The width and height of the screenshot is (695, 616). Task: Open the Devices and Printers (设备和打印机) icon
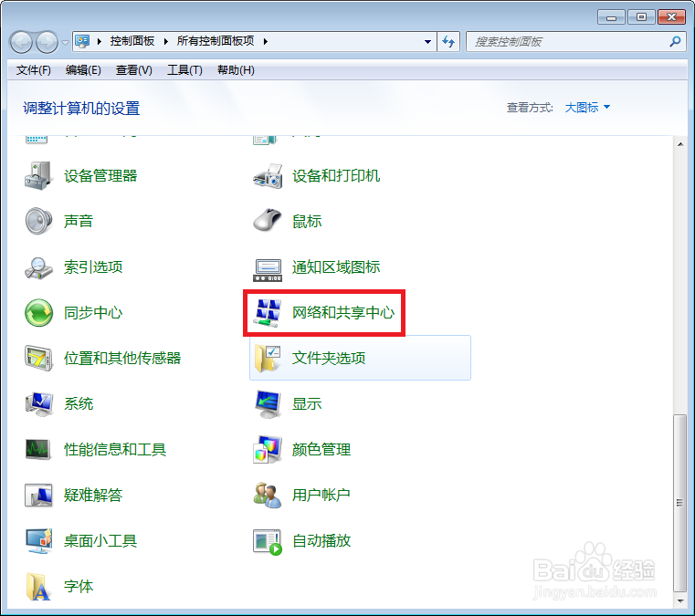click(268, 176)
